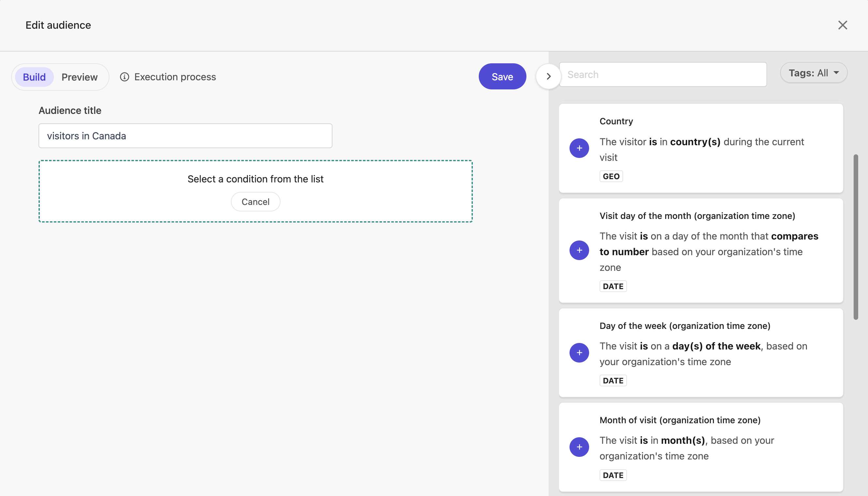This screenshot has height=496, width=868.
Task: Click the GEO tag on the Country card
Action: (x=611, y=176)
